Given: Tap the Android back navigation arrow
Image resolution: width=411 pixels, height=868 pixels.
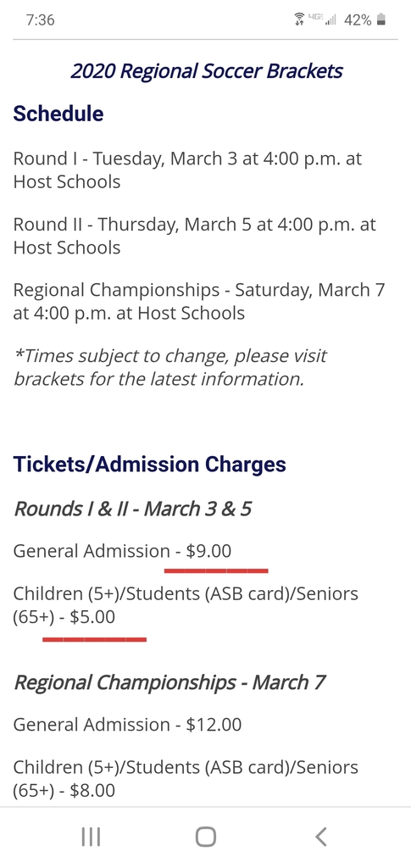Looking at the screenshot, I should 321,837.
